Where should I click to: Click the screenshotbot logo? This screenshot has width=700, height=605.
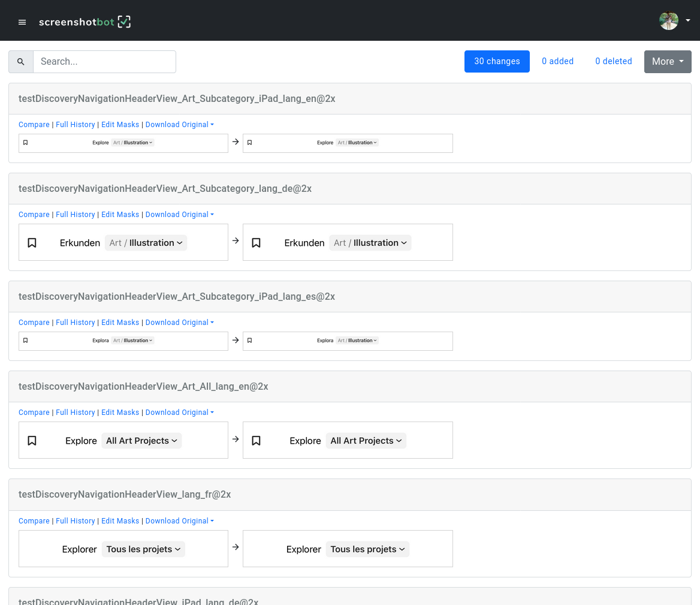coord(85,22)
